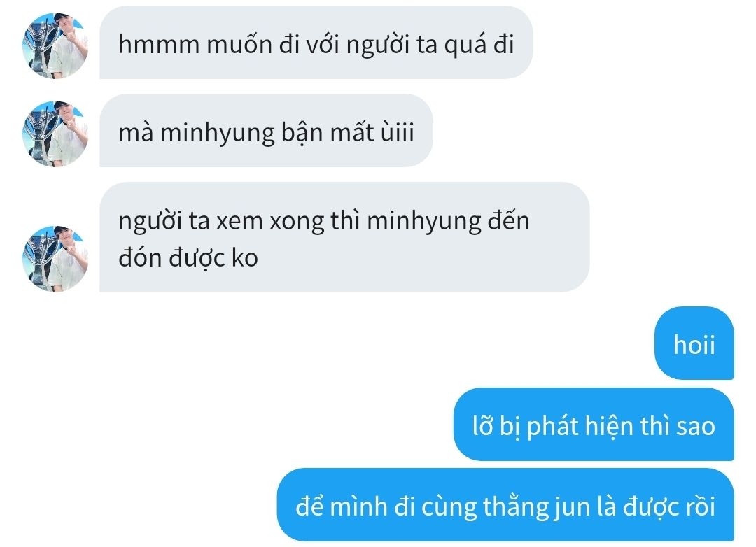756x547 pixels.
Task: Click the word 'ùiii' in second message
Action: tap(398, 132)
